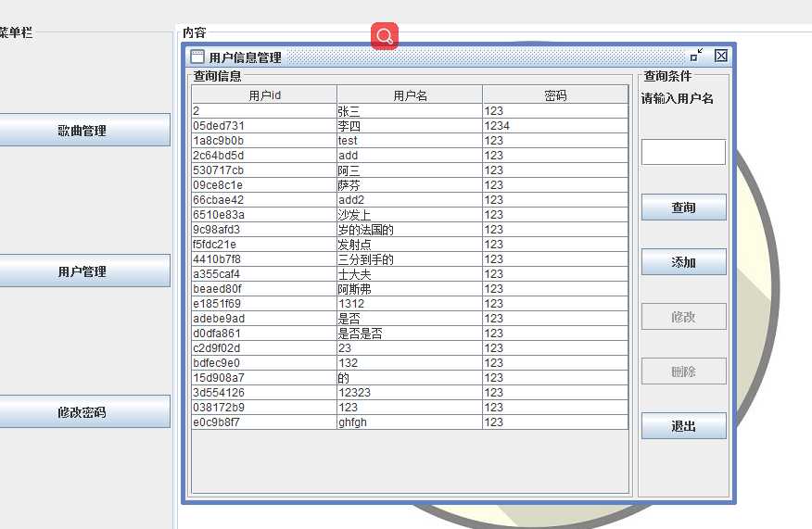Select user id cell beaed80f
The width and height of the screenshot is (812, 529).
point(264,289)
